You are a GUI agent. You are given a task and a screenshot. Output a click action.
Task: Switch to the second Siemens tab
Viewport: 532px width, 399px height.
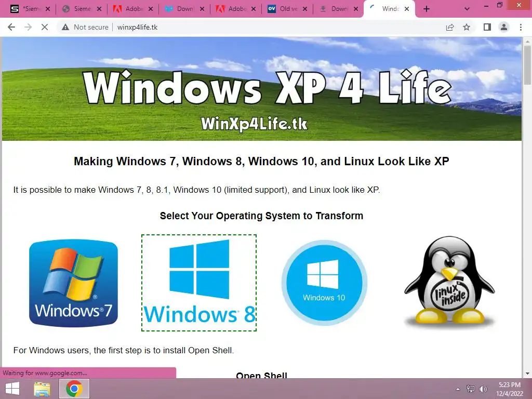[x=82, y=9]
